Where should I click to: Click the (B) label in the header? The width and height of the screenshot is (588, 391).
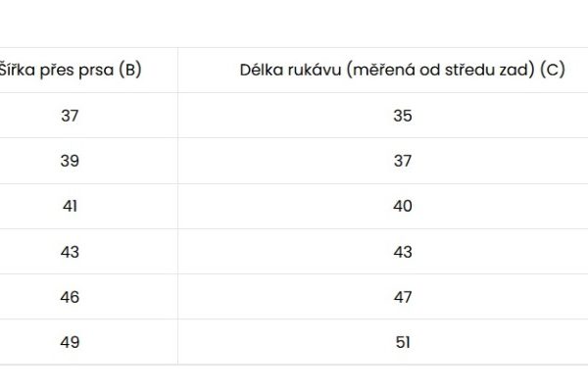129,71
